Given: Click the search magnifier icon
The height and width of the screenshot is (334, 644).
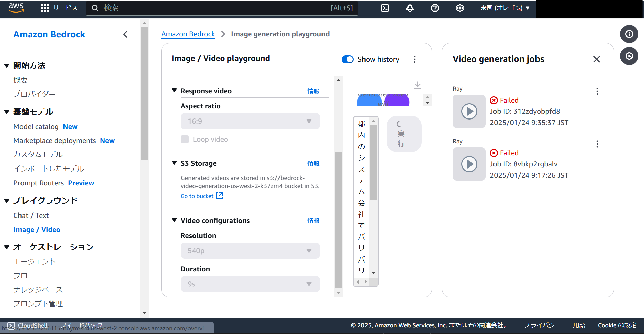Looking at the screenshot, I should [95, 8].
